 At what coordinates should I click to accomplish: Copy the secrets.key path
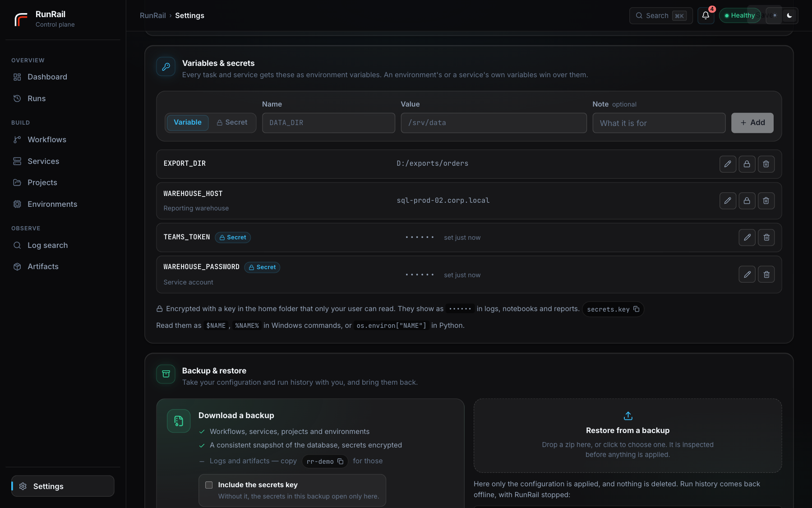[x=636, y=309]
